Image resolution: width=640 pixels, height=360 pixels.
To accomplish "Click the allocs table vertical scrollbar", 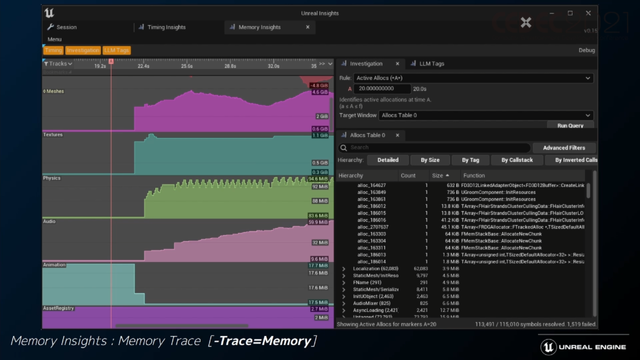I will 588,191.
